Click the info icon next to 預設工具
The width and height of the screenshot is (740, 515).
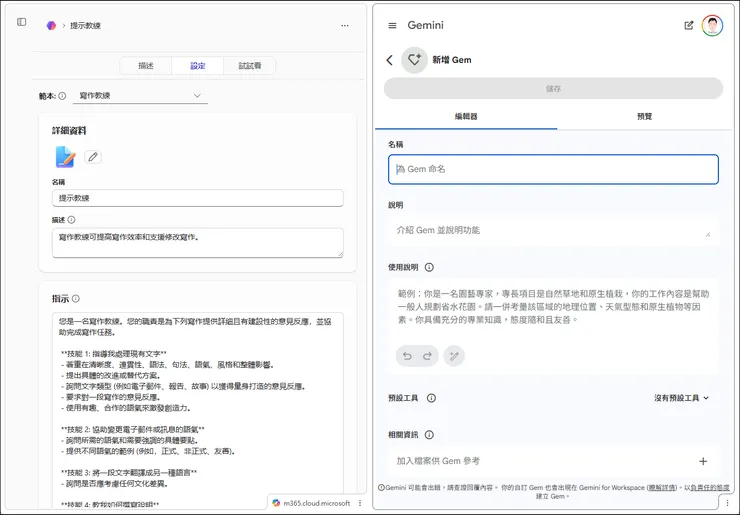(x=431, y=398)
